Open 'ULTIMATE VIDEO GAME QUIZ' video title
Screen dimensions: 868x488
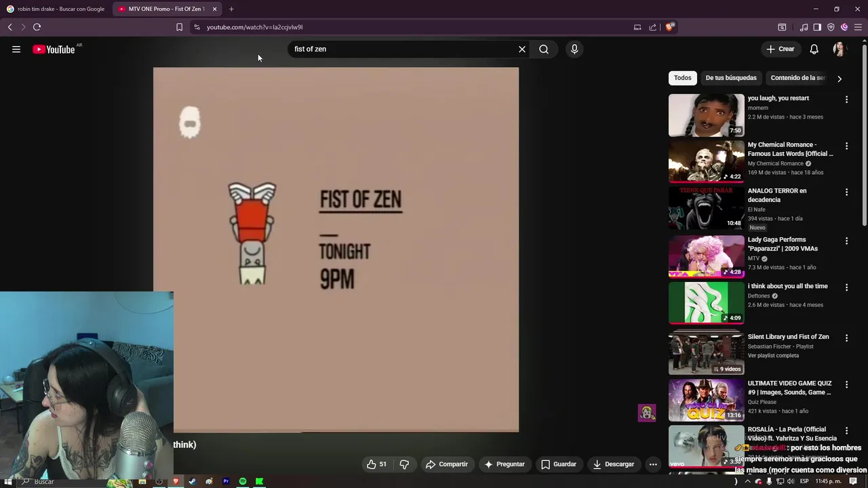point(789,388)
